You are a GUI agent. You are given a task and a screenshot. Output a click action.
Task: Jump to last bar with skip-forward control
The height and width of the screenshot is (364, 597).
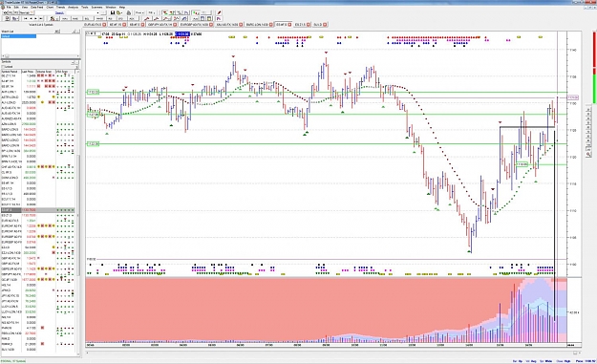(41, 18)
